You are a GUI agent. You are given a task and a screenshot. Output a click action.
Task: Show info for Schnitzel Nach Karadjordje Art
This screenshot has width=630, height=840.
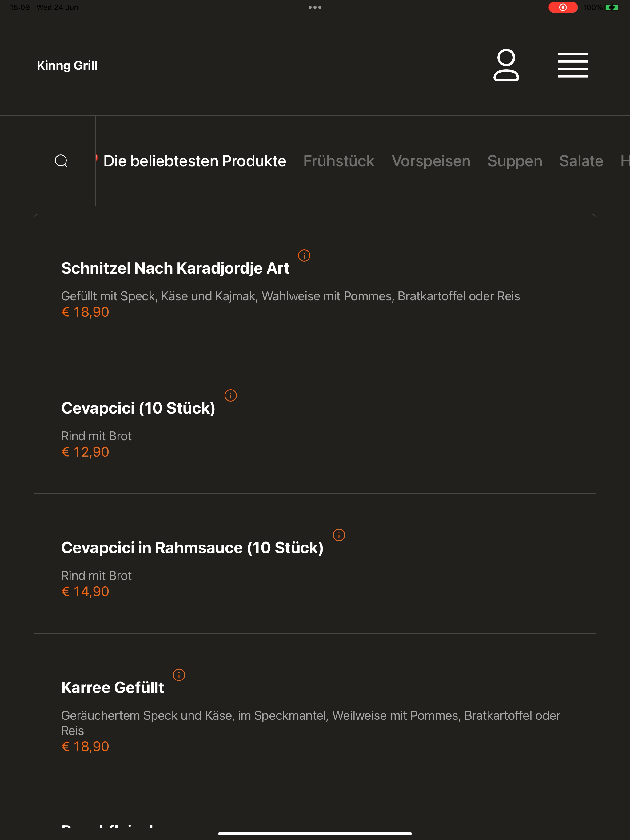(x=304, y=255)
